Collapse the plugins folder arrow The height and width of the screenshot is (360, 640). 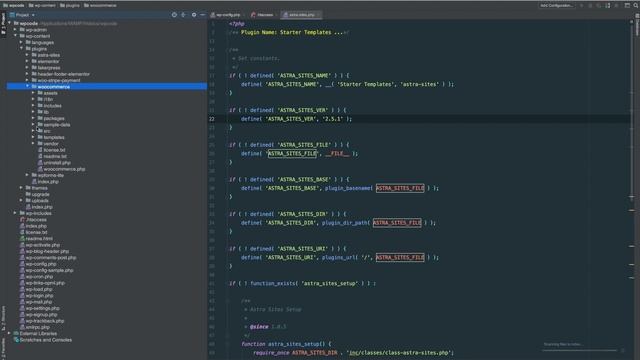coord(21,49)
